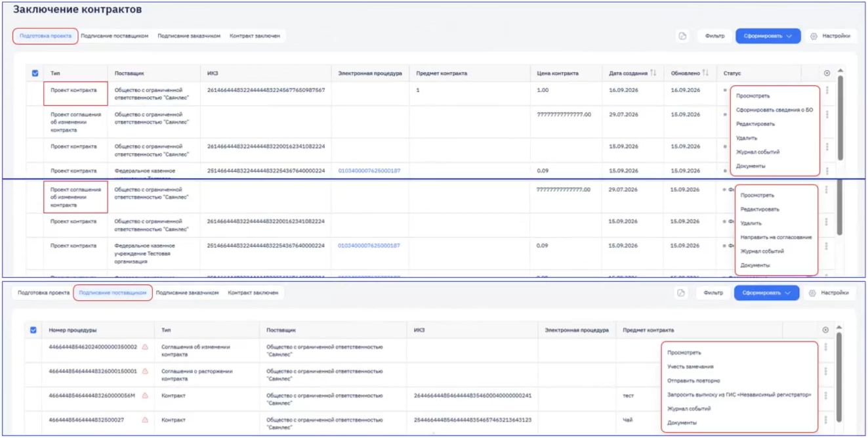The height and width of the screenshot is (438, 868).
Task: Click subject cell reading Чай
Action: pyautogui.click(x=628, y=420)
